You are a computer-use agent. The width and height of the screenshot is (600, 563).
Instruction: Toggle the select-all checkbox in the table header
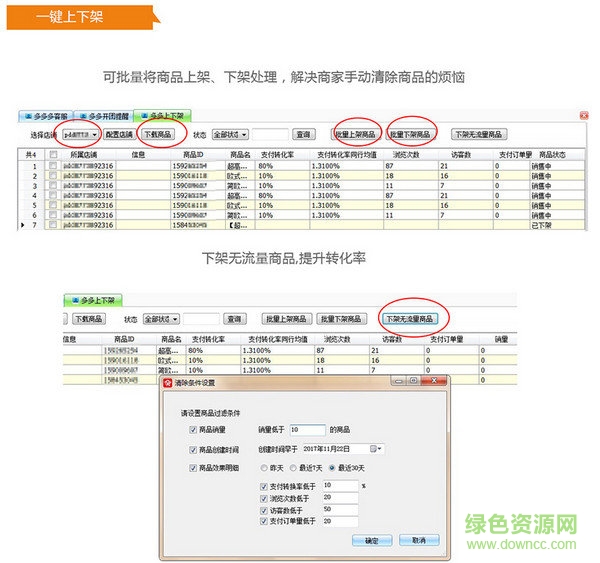coord(53,154)
